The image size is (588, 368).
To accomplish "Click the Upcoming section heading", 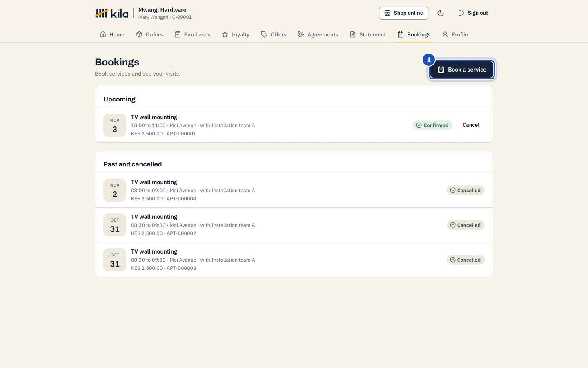I will click(119, 99).
